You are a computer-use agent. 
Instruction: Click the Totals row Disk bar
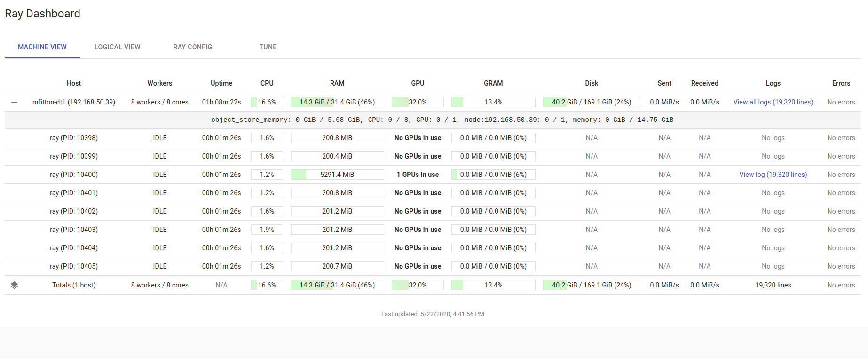point(592,285)
